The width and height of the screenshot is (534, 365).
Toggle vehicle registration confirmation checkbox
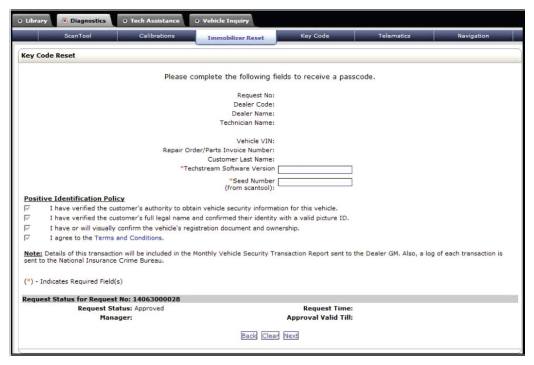click(27, 227)
